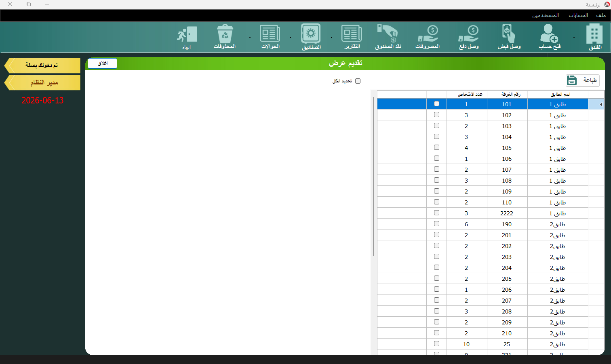Image resolution: width=611 pixels, height=364 pixels.
Task: Check the checkbox for room 105
Action: pos(436,147)
